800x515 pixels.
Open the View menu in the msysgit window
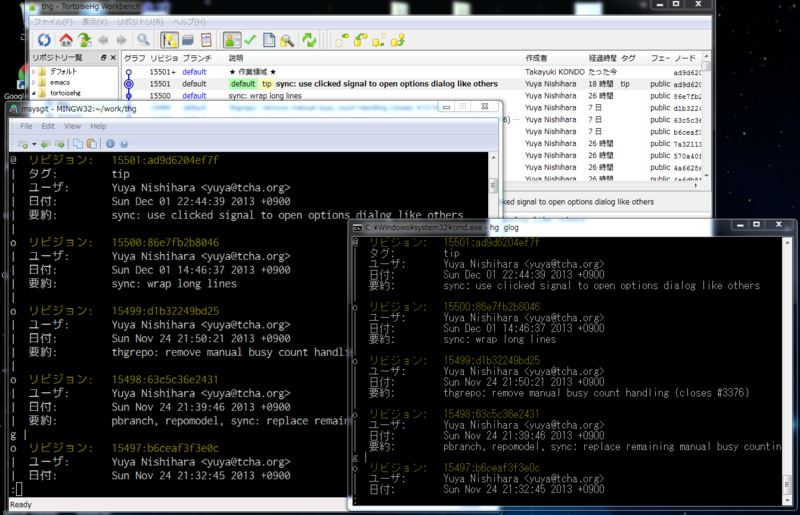(72, 126)
